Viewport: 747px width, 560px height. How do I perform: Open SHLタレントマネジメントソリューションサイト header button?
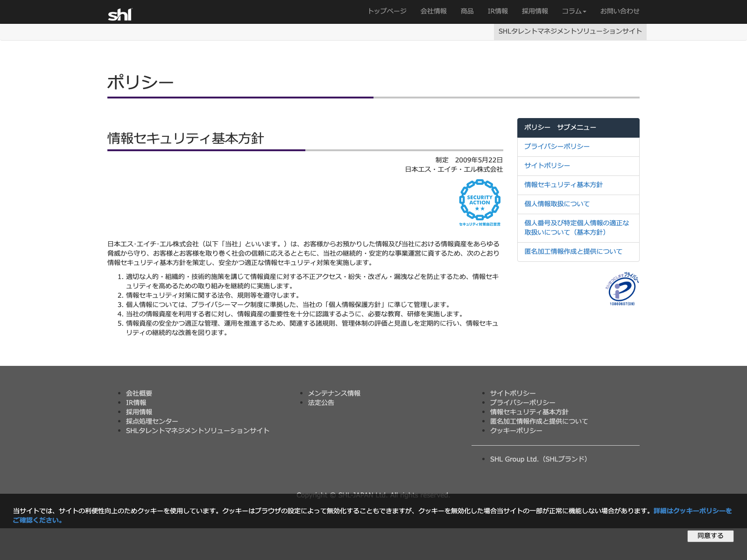pos(570,31)
